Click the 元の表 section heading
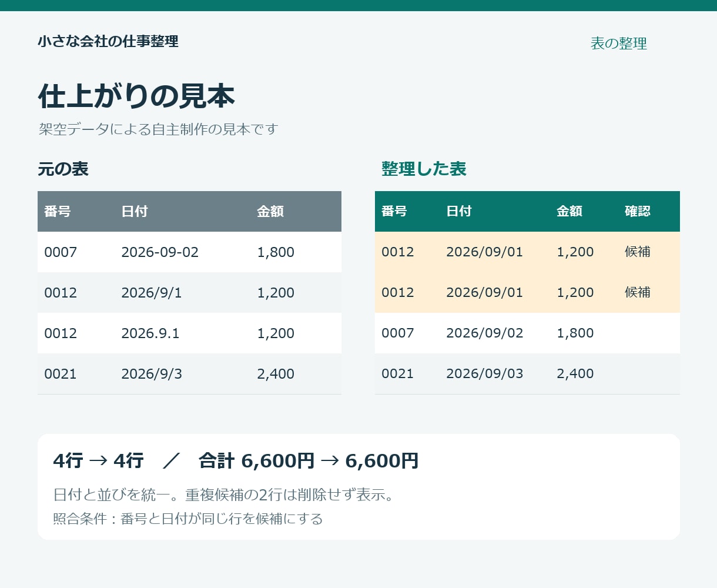The height and width of the screenshot is (588, 717). coord(63,169)
